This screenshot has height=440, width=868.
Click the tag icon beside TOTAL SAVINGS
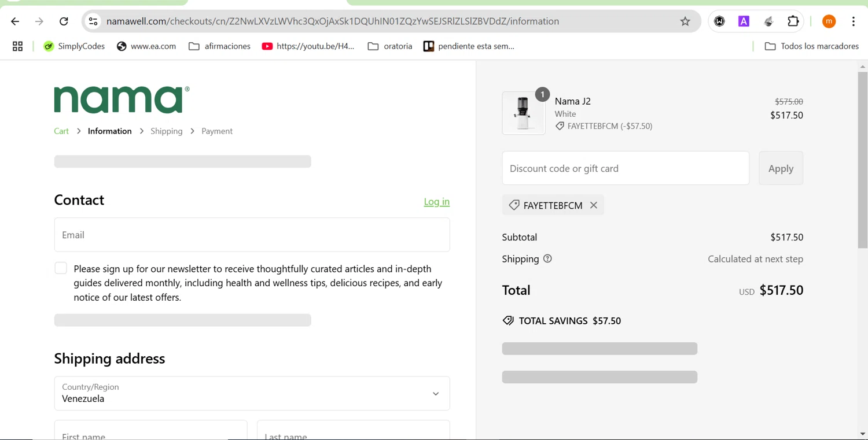[x=508, y=321]
